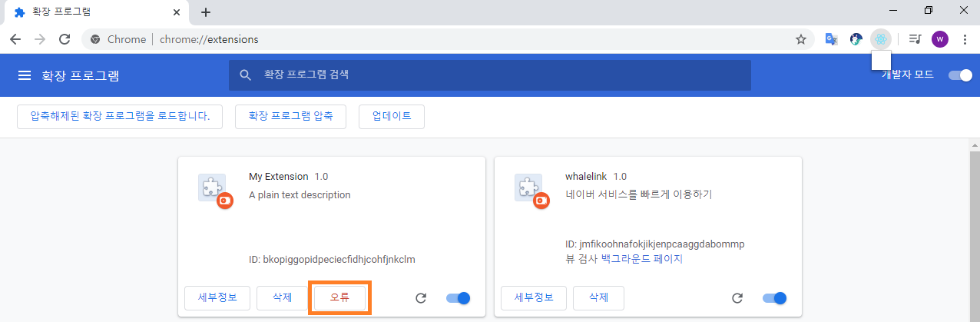This screenshot has width=980, height=322.
Task: Select the 확장 프로그램 browser tab
Action: (98, 12)
